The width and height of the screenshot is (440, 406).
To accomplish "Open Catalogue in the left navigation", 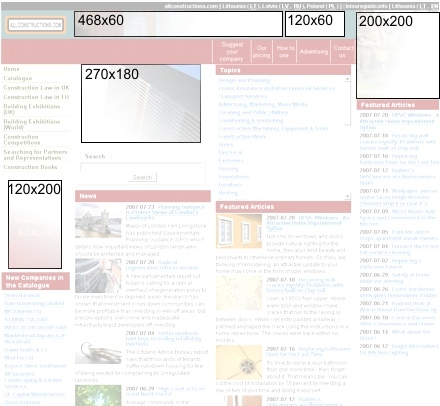I will (x=18, y=78).
